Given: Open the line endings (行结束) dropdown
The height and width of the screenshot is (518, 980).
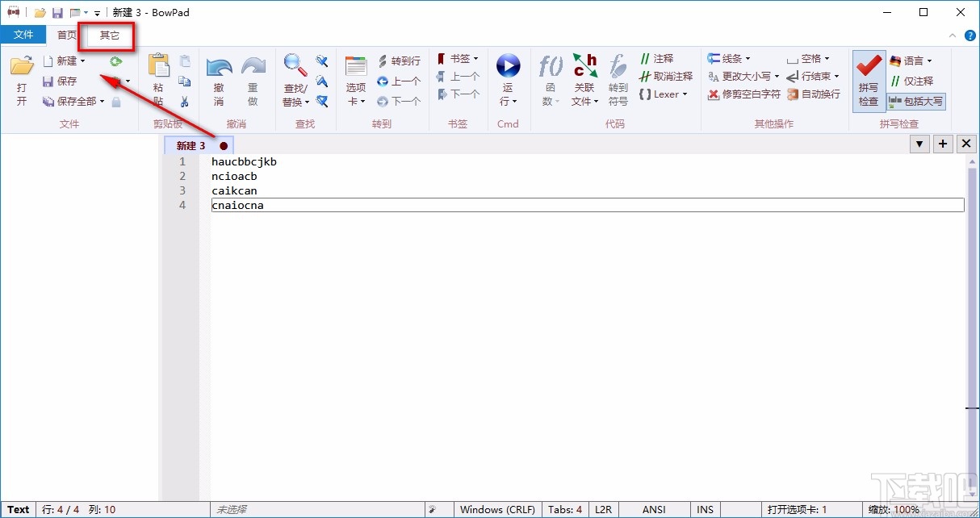Looking at the screenshot, I should (x=813, y=76).
